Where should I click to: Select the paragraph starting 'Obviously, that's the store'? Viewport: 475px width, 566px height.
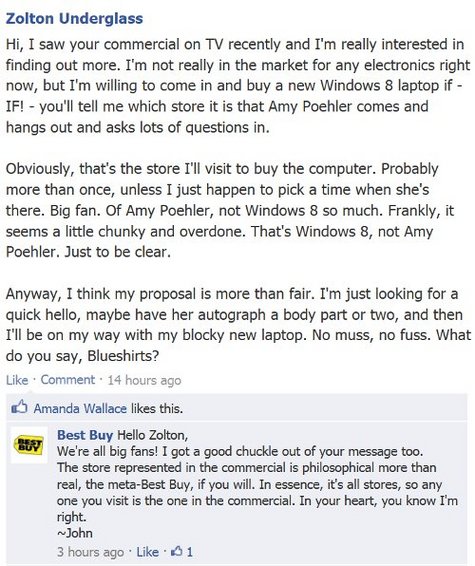230,210
